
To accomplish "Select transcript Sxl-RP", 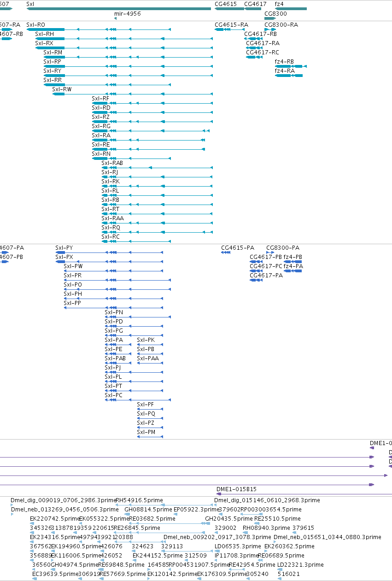I will click(x=53, y=62).
